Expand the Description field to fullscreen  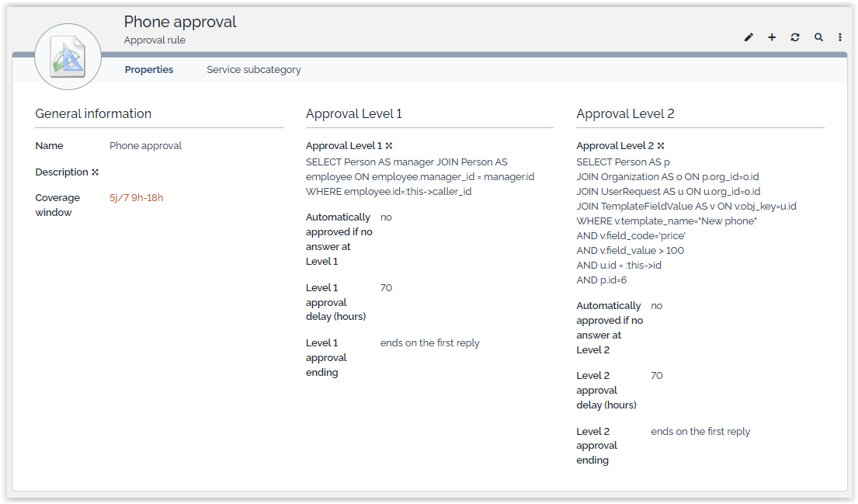pyautogui.click(x=96, y=172)
